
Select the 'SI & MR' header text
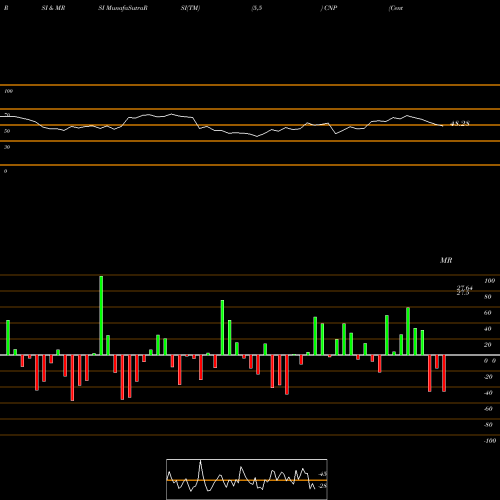click(53, 8)
